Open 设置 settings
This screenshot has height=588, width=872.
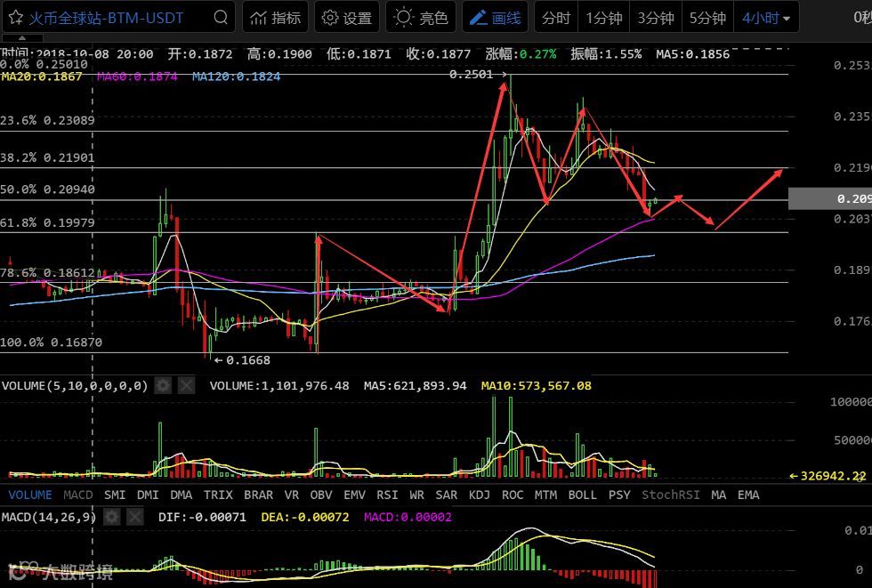pyautogui.click(x=347, y=18)
